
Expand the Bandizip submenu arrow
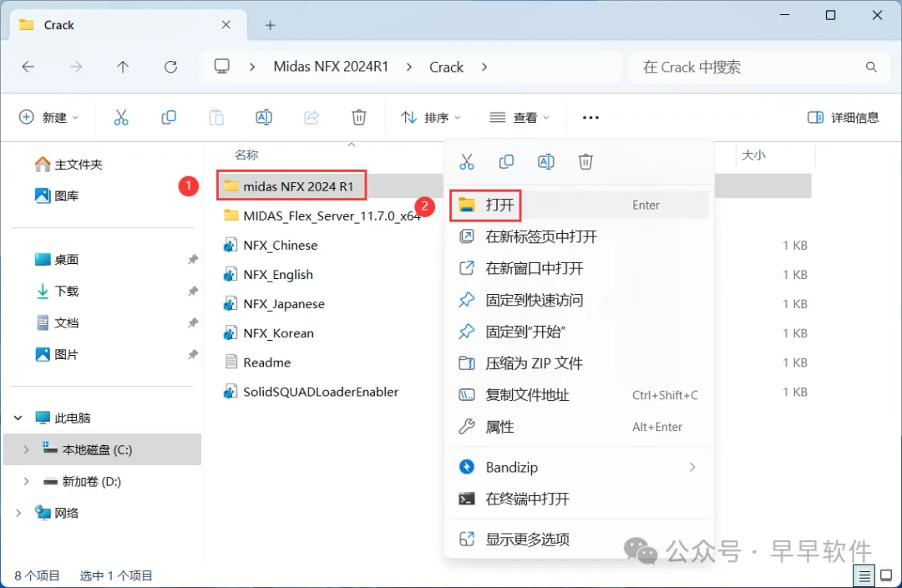click(x=692, y=467)
